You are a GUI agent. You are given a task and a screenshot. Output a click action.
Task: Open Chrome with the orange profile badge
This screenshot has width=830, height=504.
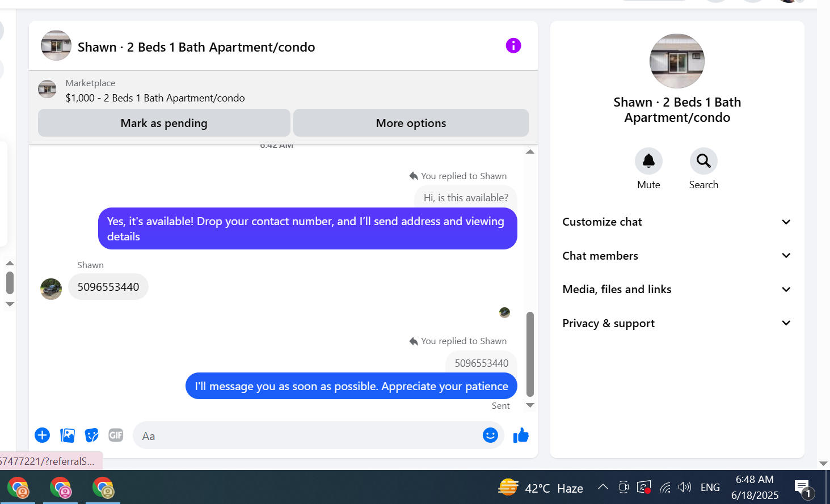tap(18, 488)
